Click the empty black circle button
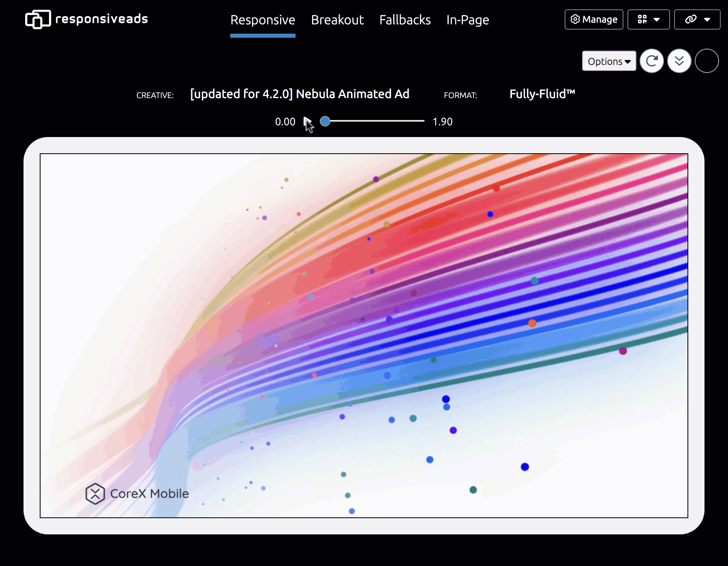 pos(707,61)
